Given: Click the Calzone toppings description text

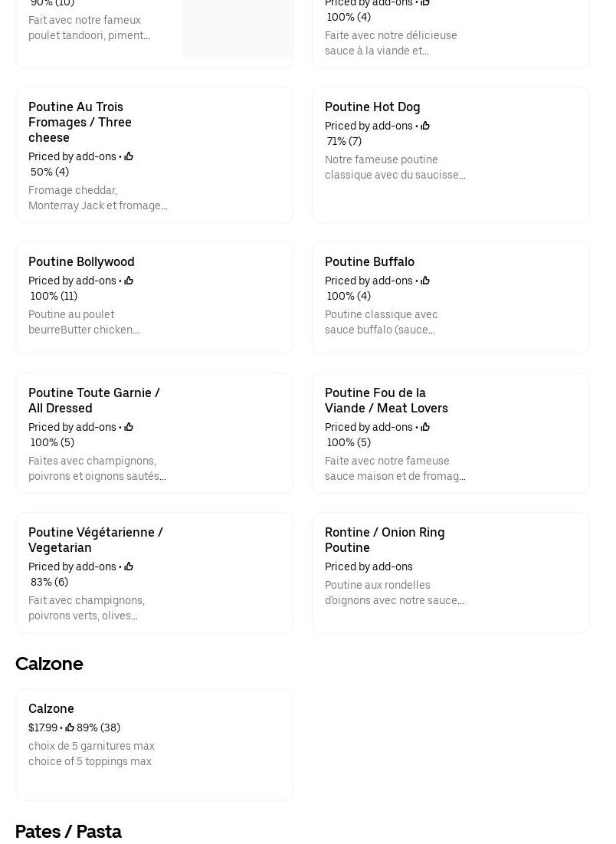Looking at the screenshot, I should 91,754.
